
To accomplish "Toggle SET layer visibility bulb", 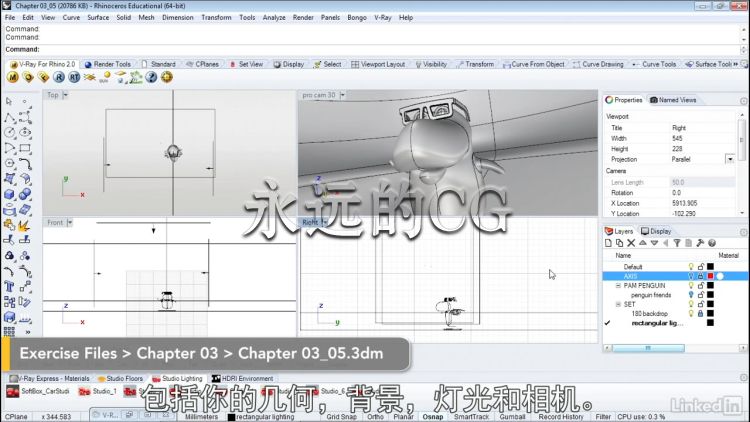I will [x=691, y=304].
